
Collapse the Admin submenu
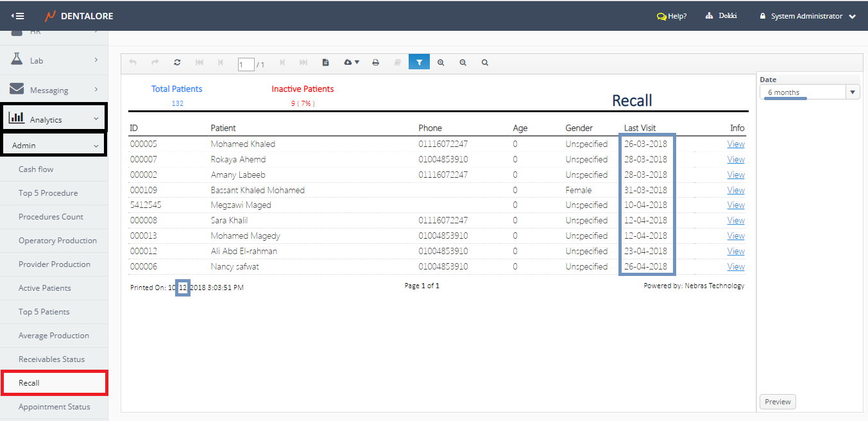(54, 146)
